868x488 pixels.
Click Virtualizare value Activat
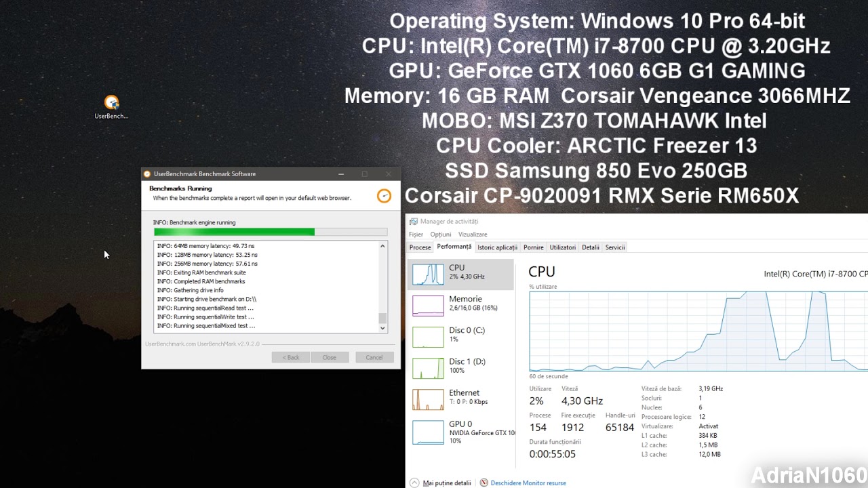708,426
